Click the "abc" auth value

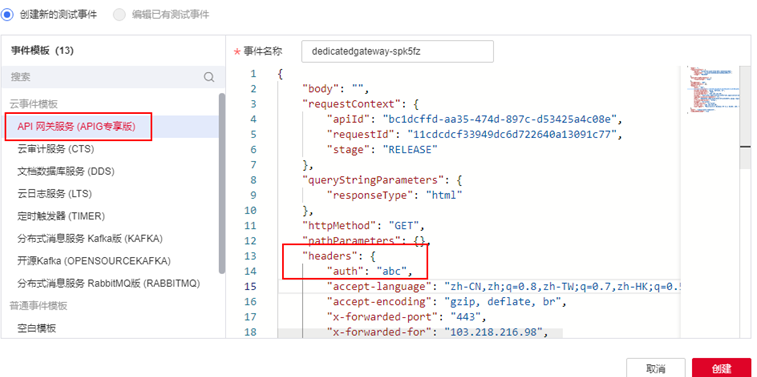click(392, 271)
